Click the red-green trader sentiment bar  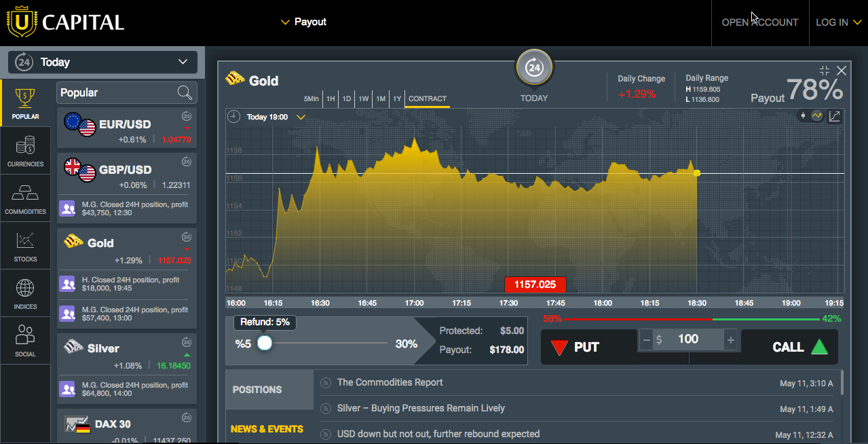pyautogui.click(x=692, y=319)
